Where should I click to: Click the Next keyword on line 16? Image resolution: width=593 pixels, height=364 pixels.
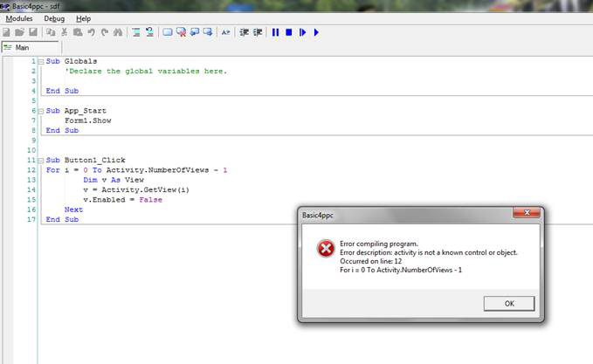coord(73,209)
